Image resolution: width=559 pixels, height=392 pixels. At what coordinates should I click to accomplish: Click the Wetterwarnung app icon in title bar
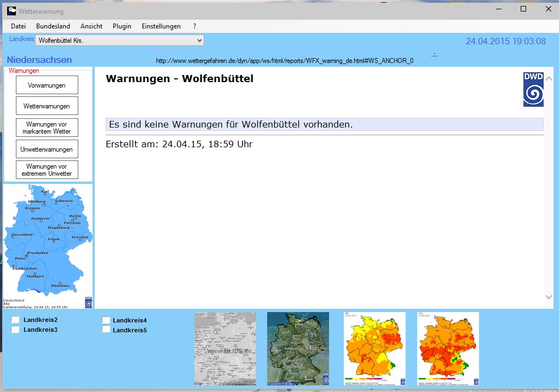[11, 10]
